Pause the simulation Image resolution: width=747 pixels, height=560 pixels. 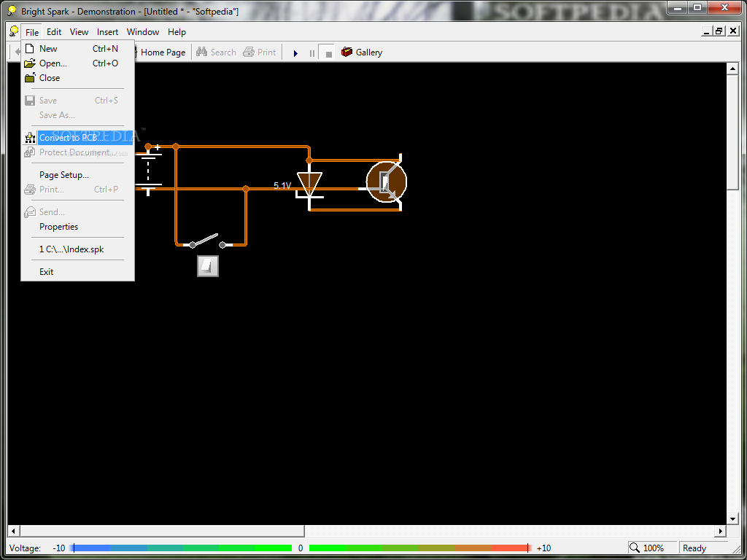click(x=312, y=53)
